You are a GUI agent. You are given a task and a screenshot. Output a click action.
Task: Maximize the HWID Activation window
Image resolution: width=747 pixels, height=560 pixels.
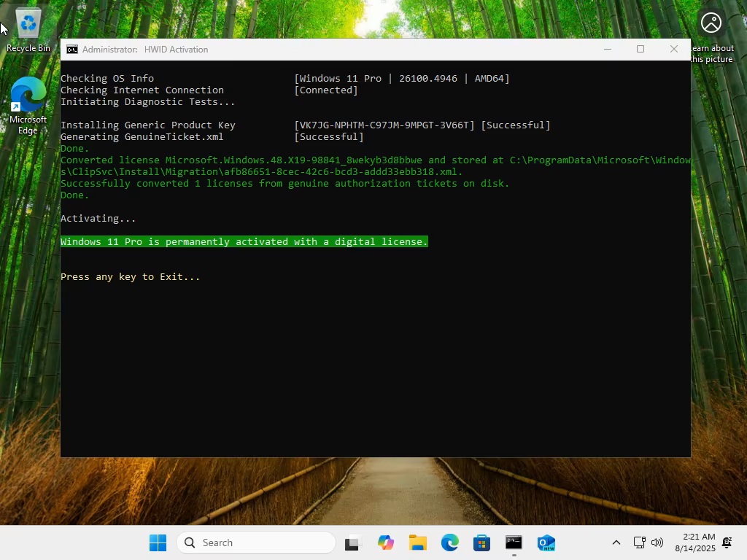(640, 49)
